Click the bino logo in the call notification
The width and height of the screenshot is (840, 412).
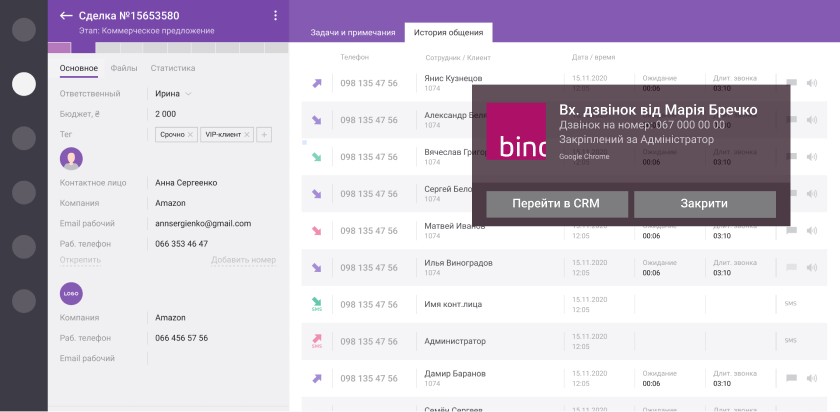coord(516,131)
